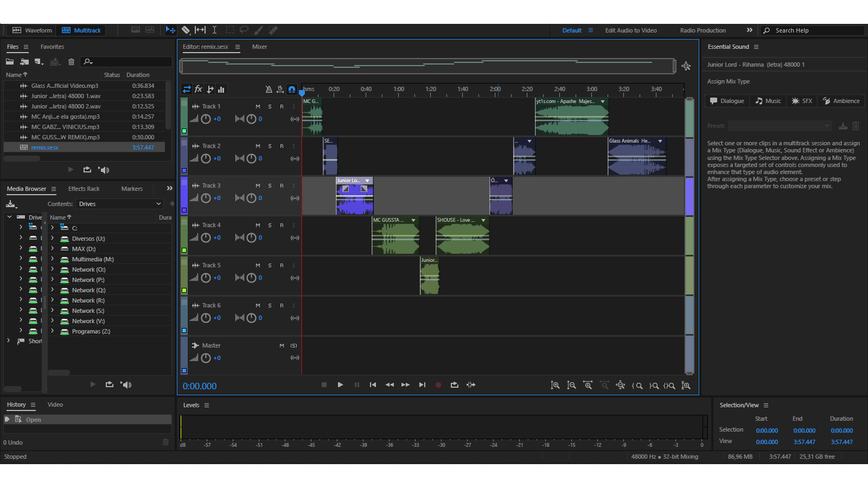Select the Time Selection tool

click(x=214, y=30)
